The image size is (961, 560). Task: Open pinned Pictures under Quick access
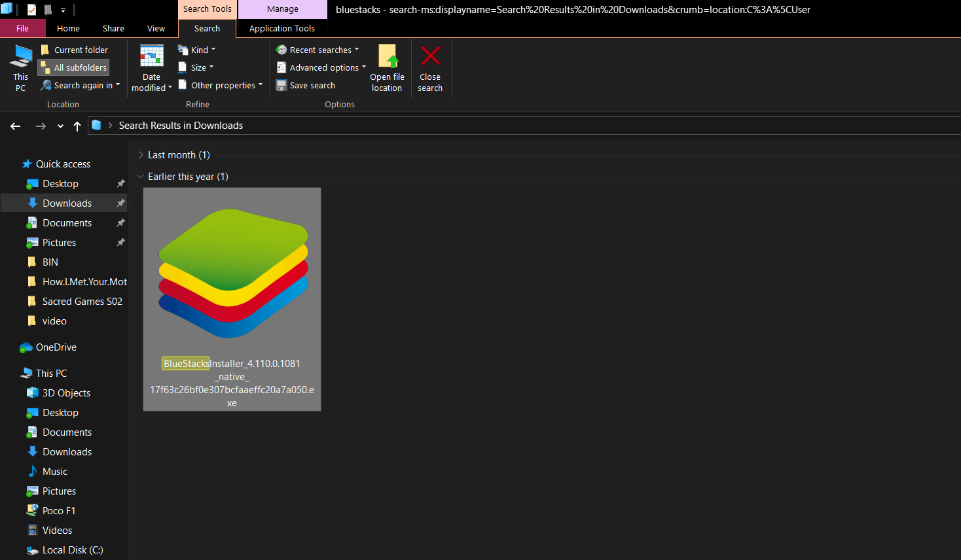(x=59, y=243)
